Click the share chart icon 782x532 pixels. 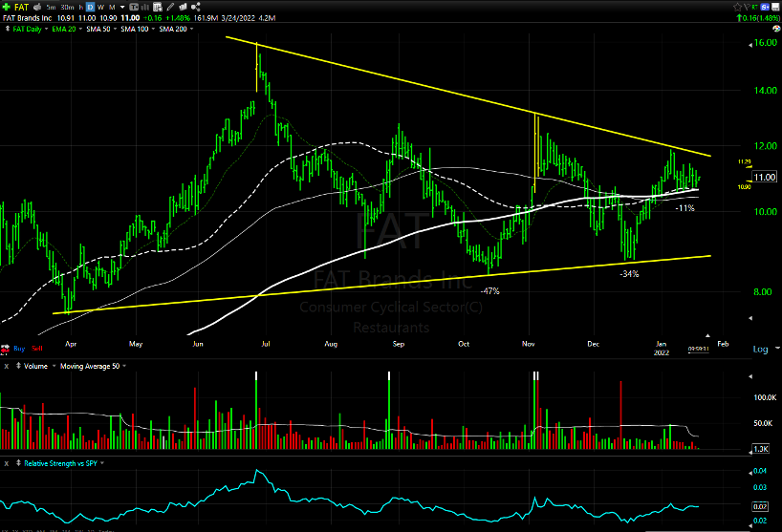click(x=195, y=7)
